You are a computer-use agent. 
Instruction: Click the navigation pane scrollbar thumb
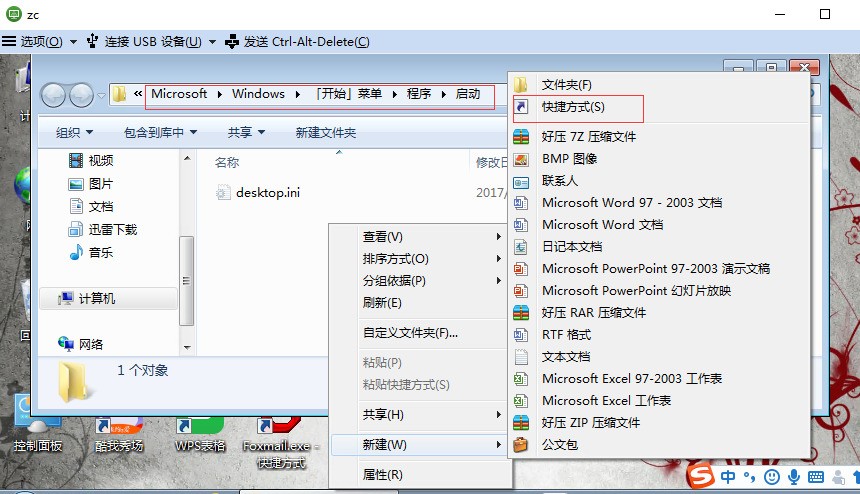point(186,281)
